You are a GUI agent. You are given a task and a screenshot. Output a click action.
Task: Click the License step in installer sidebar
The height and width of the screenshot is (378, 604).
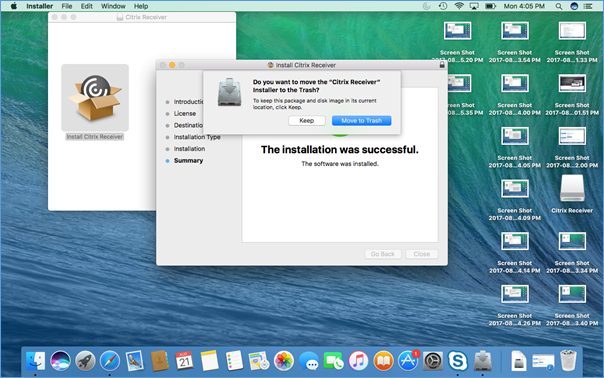coord(185,114)
